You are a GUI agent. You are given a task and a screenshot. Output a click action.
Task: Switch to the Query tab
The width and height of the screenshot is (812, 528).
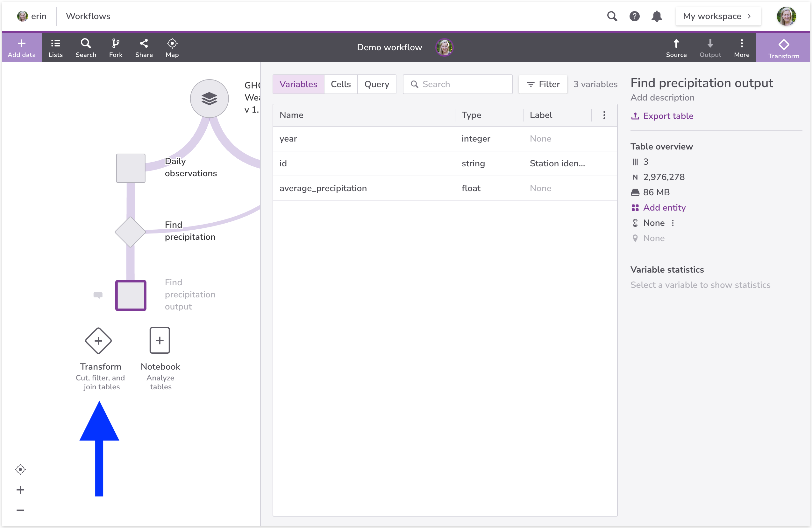coord(376,84)
